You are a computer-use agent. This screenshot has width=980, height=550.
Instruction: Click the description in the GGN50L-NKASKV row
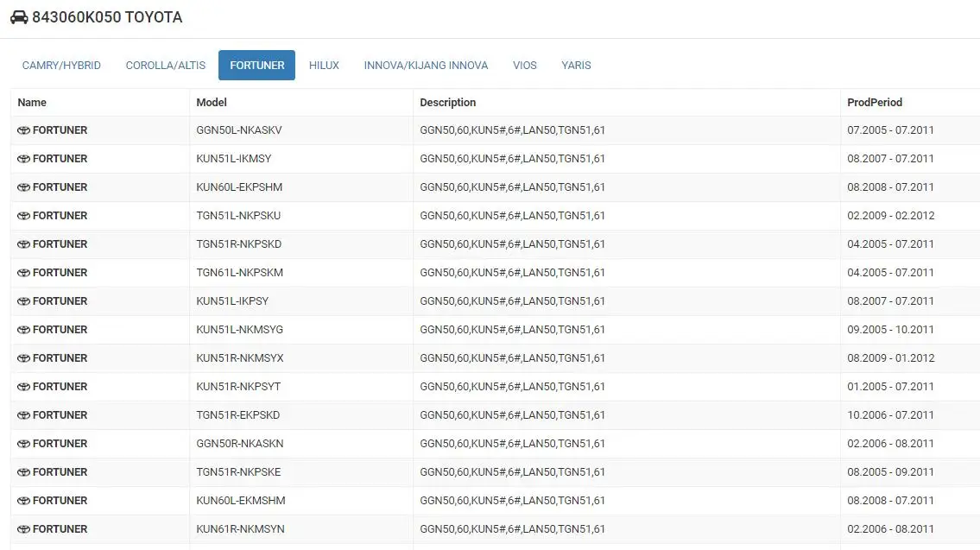[513, 130]
